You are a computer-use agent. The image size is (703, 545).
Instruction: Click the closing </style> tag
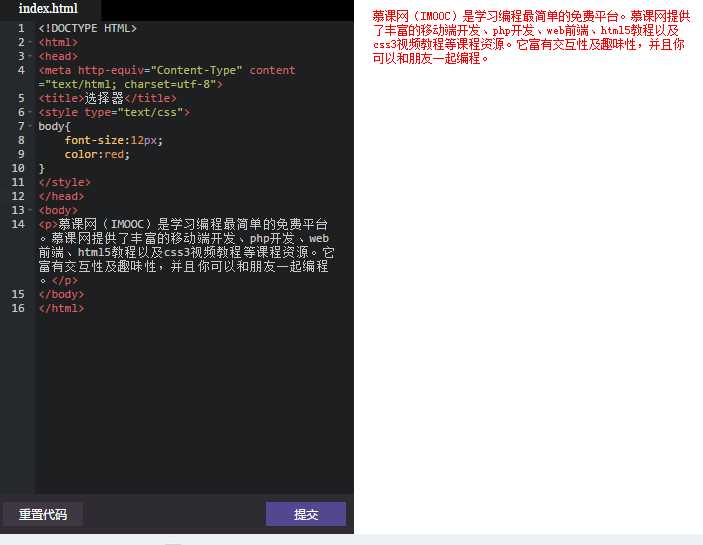65,182
